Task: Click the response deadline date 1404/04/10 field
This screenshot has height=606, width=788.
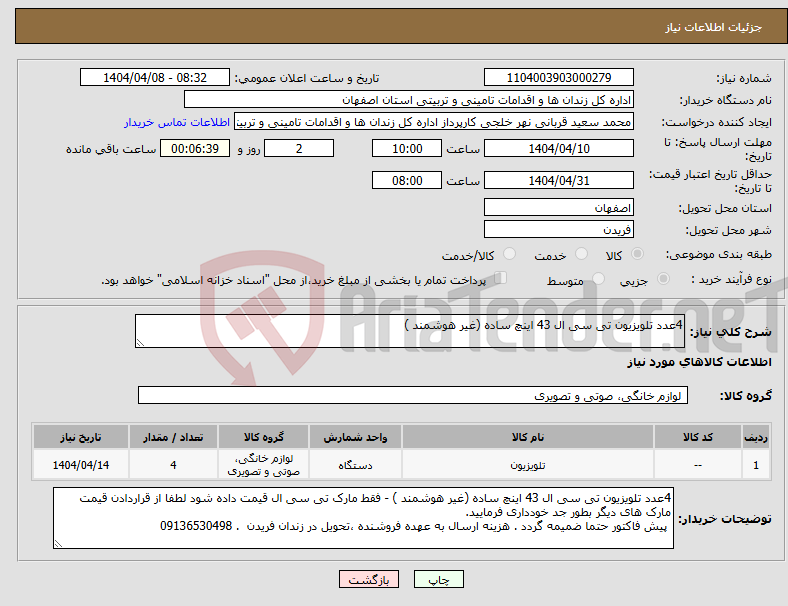Action: point(559,149)
